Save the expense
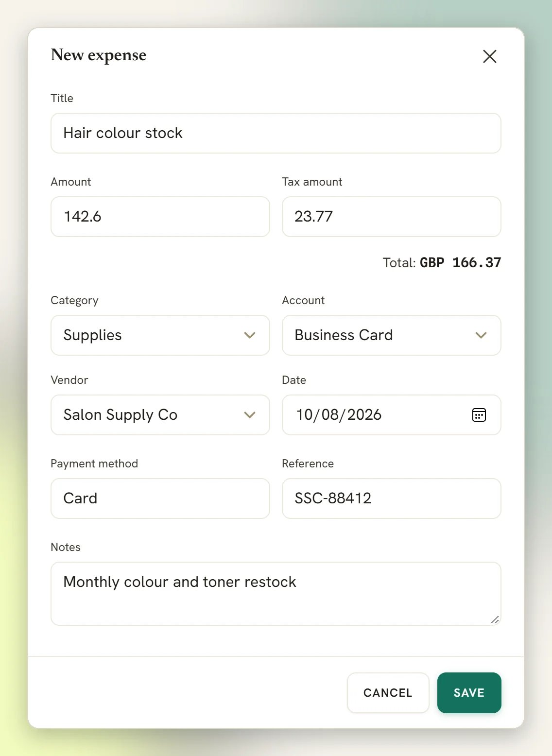The image size is (552, 756). [469, 693]
